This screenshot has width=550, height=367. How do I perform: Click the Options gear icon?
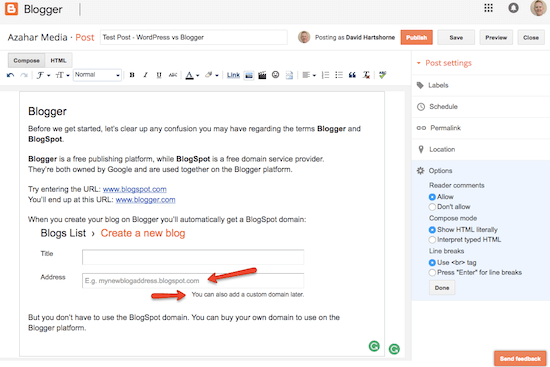(420, 171)
